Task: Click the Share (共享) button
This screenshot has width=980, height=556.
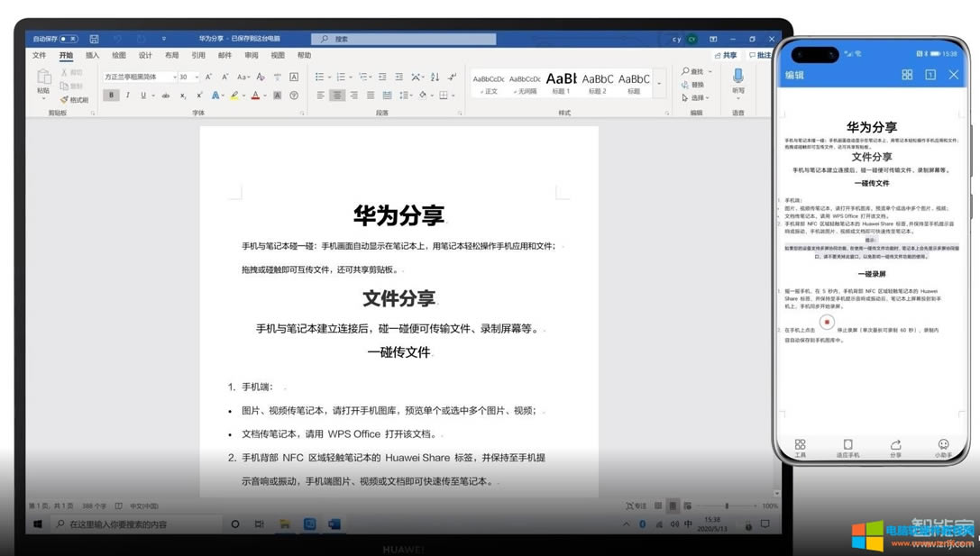Action: [x=725, y=56]
